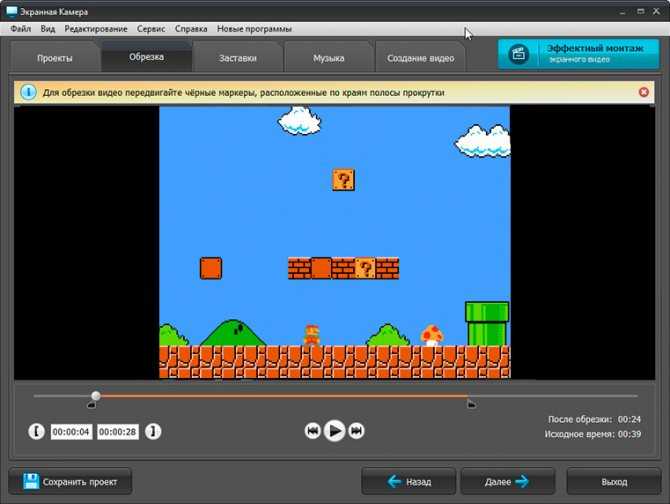The height and width of the screenshot is (504, 670).
Task: Close the Экранная Камера window
Action: [x=656, y=12]
